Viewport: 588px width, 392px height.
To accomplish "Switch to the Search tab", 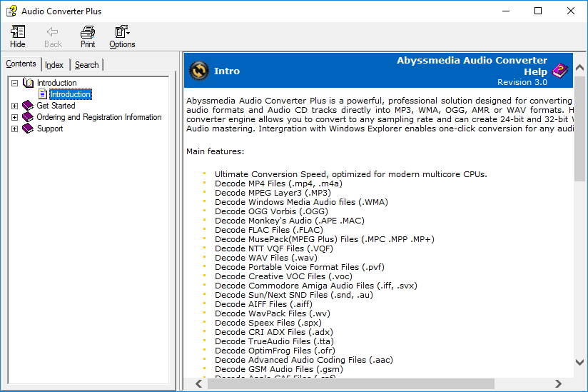I will tap(86, 65).
